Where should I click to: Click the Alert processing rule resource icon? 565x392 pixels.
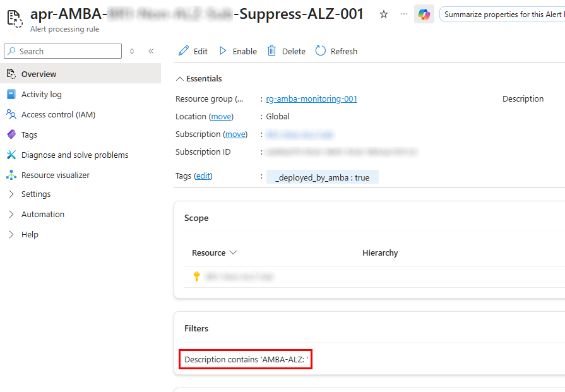(15, 18)
